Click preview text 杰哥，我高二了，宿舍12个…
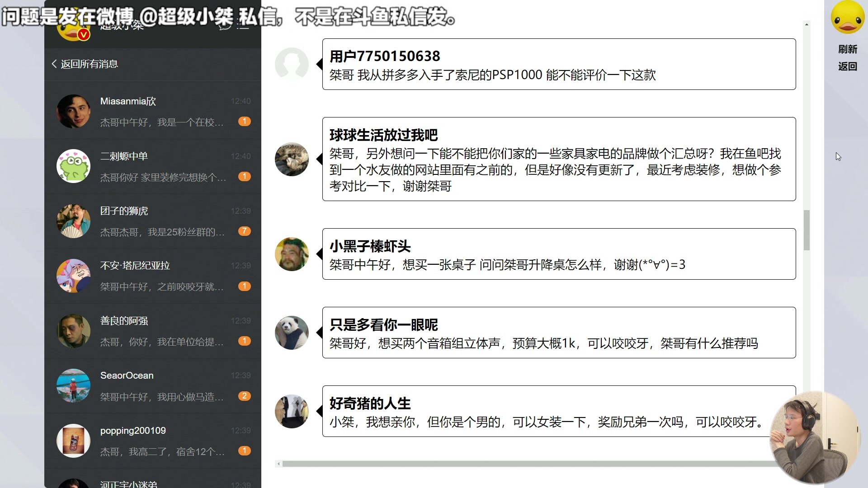868x488 pixels. (x=162, y=451)
